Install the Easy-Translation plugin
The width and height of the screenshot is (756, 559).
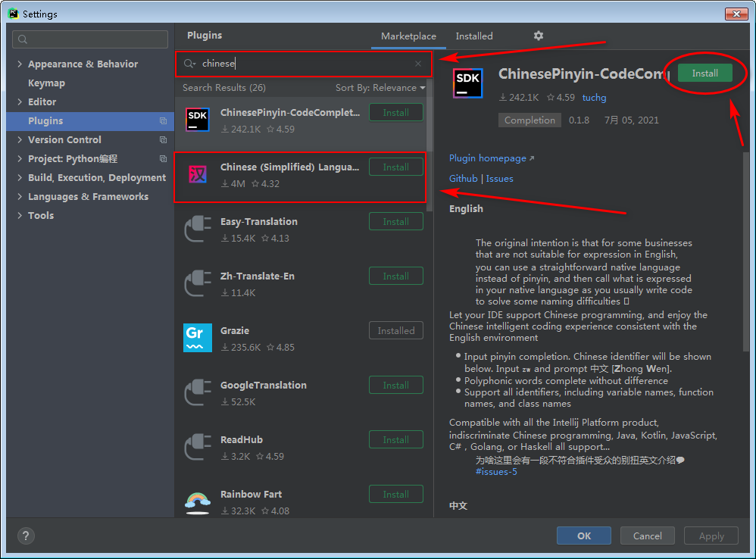[396, 222]
